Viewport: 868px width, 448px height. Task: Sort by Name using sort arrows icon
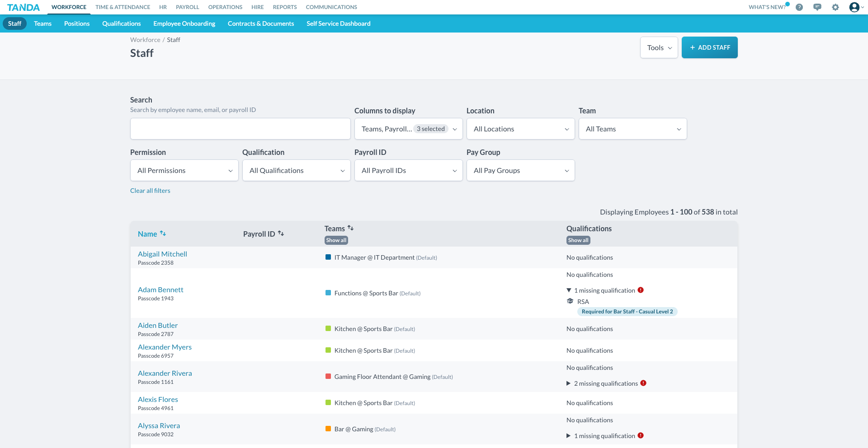163,233
